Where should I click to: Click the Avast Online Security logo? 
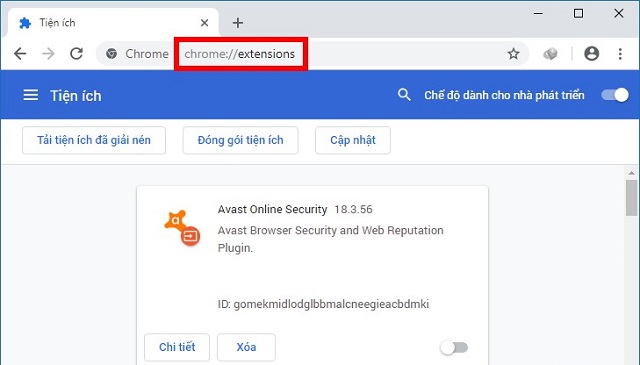coord(182,228)
